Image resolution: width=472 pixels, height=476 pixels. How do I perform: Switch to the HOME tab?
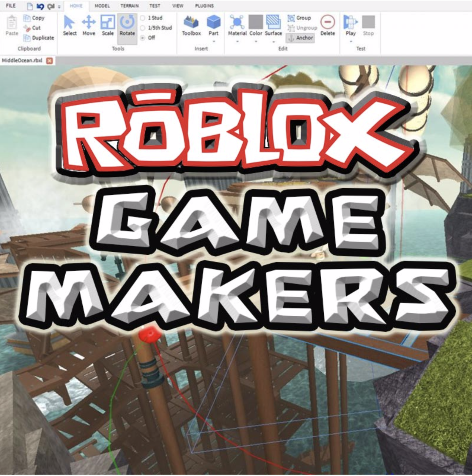[76, 6]
